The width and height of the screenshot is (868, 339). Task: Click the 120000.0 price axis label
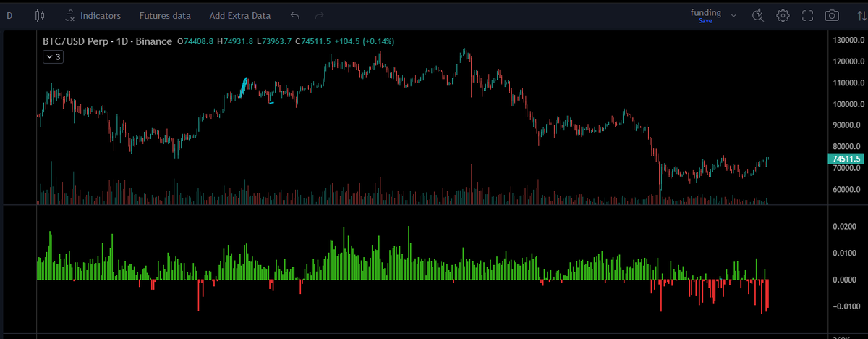(848, 62)
